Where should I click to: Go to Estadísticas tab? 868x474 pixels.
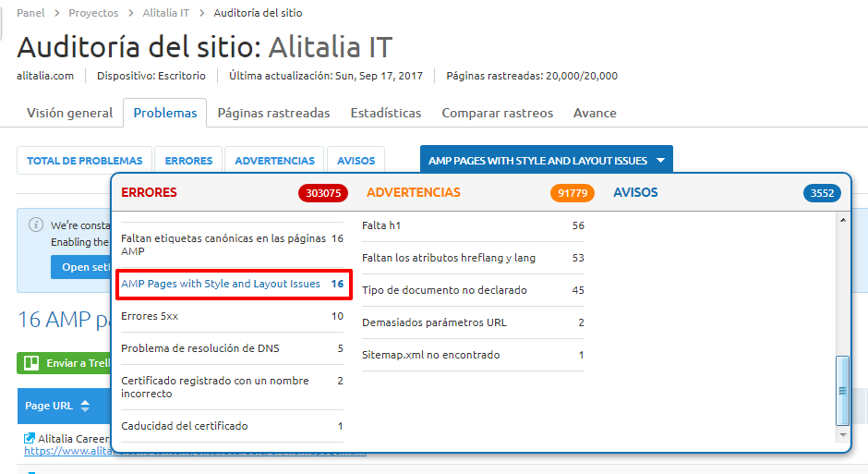tap(386, 113)
